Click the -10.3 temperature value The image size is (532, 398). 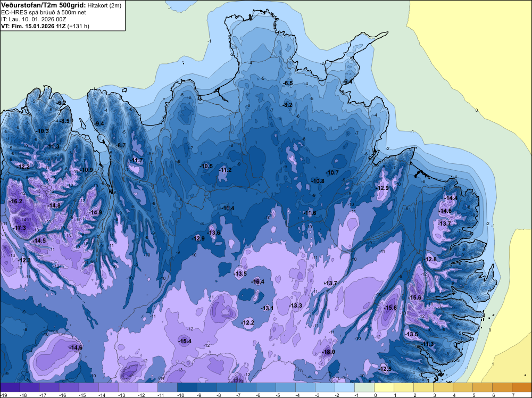[43, 131]
